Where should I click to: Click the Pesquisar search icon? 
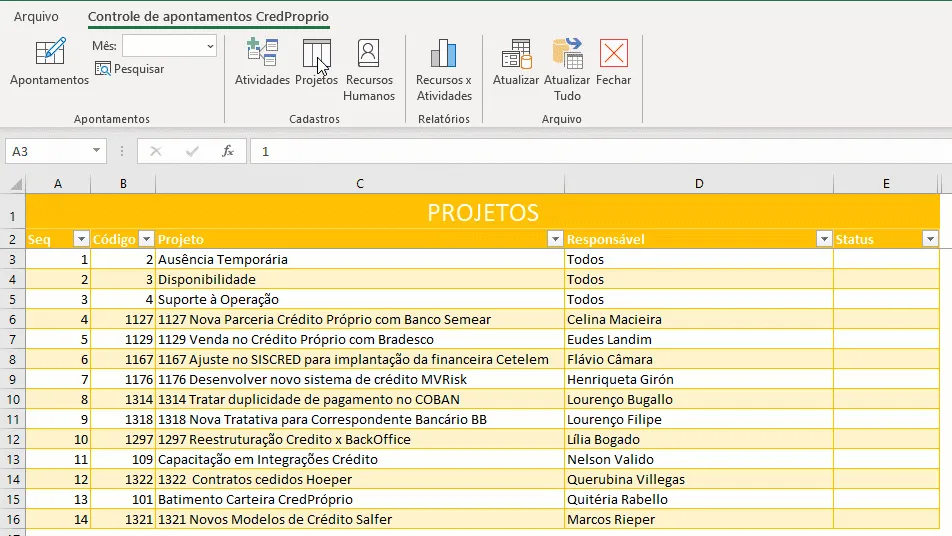point(103,69)
